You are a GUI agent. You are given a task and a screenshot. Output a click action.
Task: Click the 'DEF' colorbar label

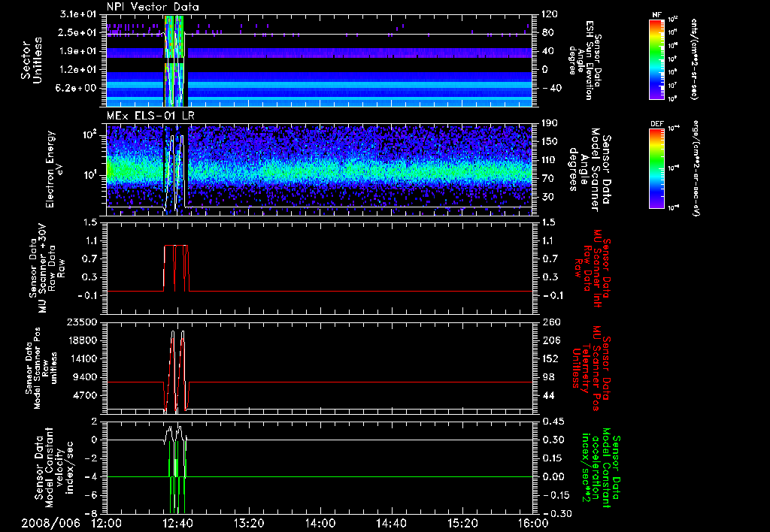point(656,124)
